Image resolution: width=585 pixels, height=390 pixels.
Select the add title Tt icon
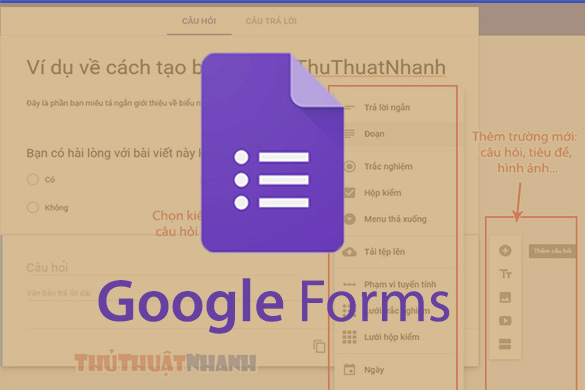coord(505,274)
